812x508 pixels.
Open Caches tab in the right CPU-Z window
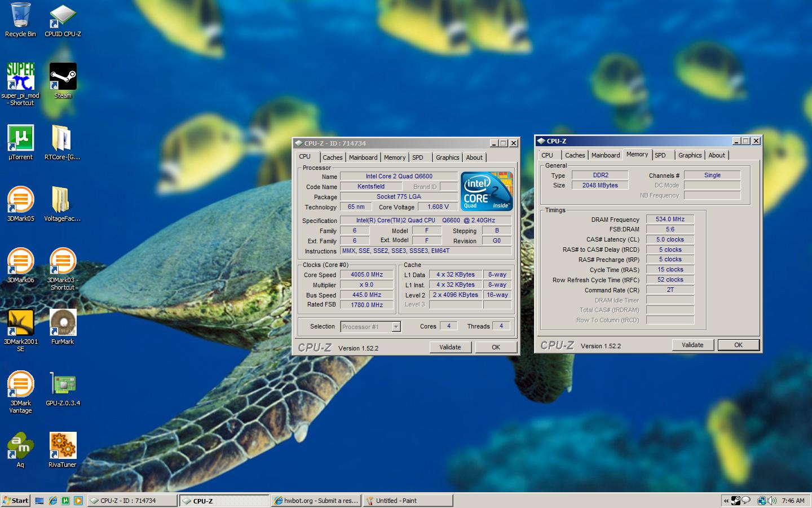coord(575,155)
